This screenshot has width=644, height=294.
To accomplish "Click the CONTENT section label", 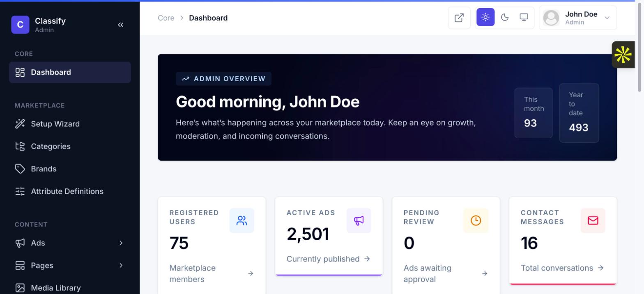I will 31,225.
